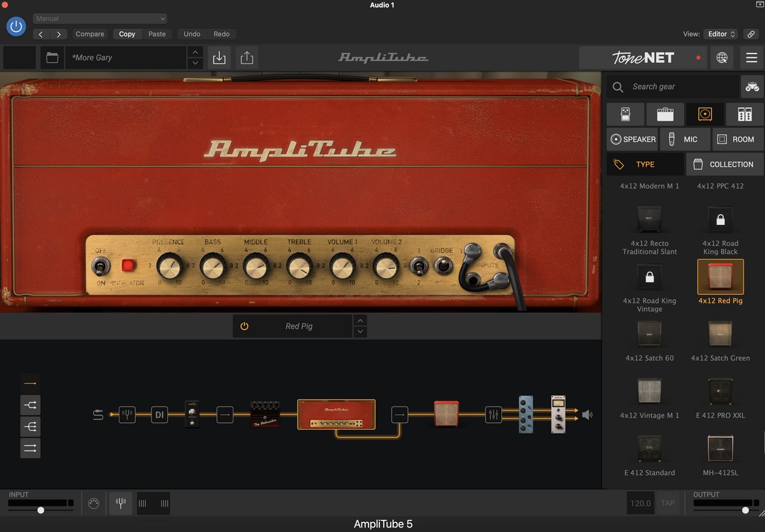Screen dimensions: 765x532
Task: Switch to the COLLECTION tab
Action: pyautogui.click(x=724, y=164)
